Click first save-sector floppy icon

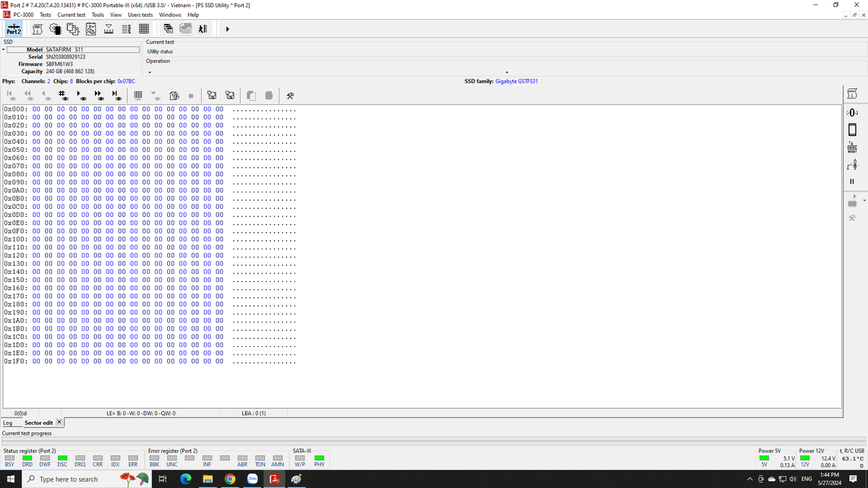click(212, 95)
